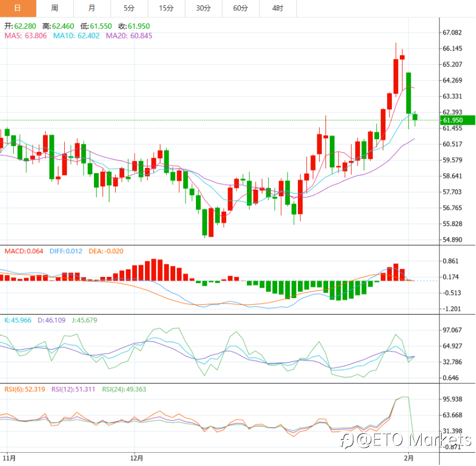Switch to the 月 monthly tab
Viewport: 476px width, 466px height.
92,8
